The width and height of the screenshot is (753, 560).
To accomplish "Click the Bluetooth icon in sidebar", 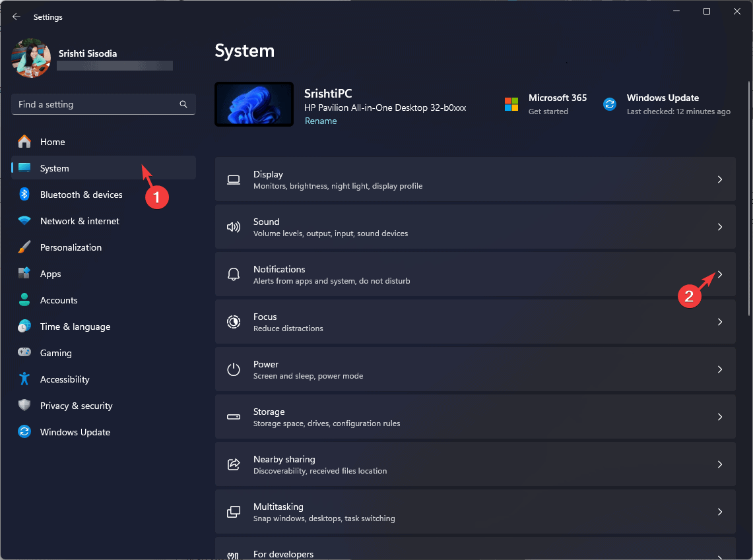I will pos(24,194).
